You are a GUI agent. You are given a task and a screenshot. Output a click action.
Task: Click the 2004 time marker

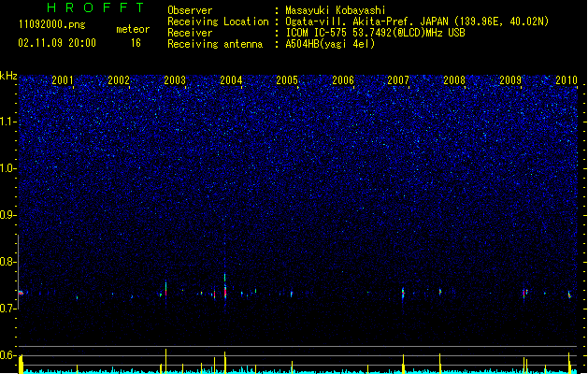pos(231,79)
